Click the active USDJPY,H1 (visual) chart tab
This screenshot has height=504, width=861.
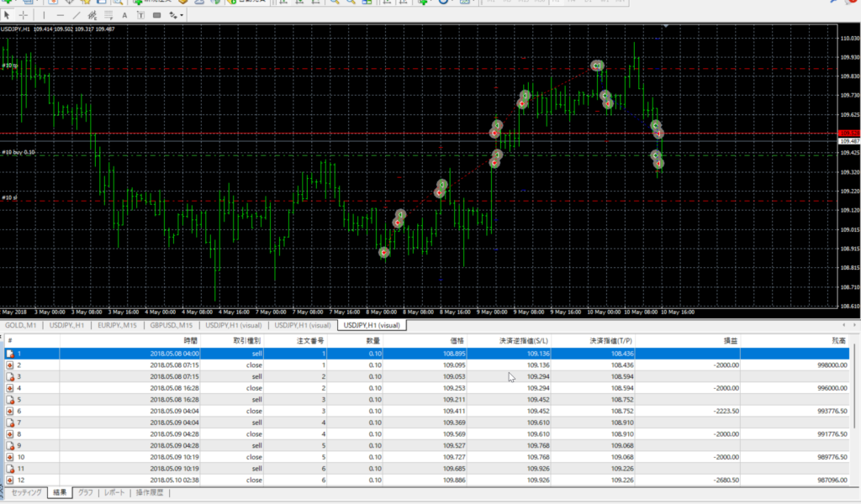372,325
